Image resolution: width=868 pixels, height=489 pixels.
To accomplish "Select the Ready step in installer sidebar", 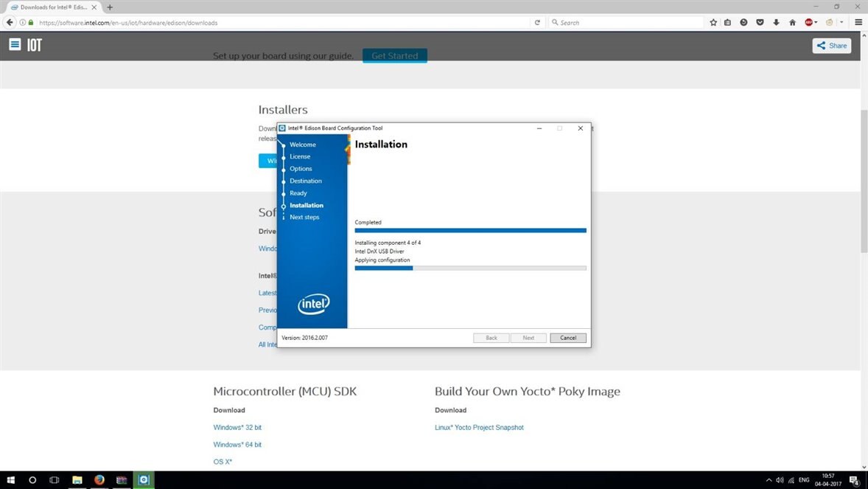I will (x=298, y=193).
